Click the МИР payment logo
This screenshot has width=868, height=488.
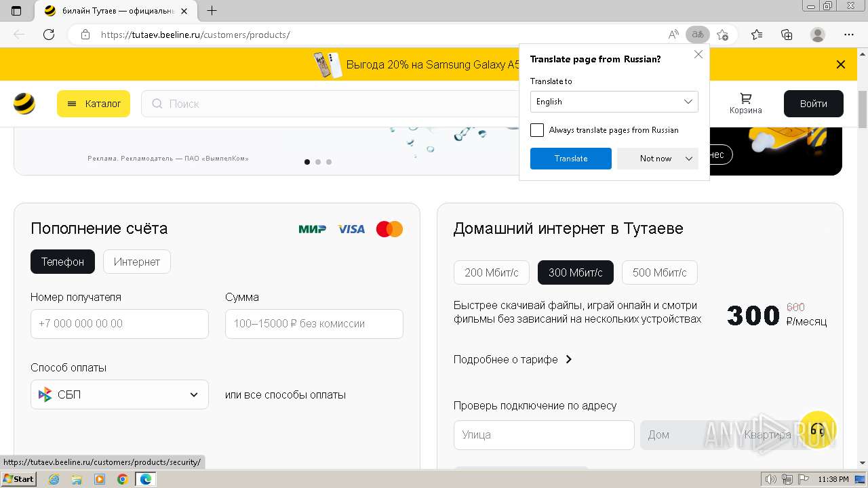click(x=313, y=229)
